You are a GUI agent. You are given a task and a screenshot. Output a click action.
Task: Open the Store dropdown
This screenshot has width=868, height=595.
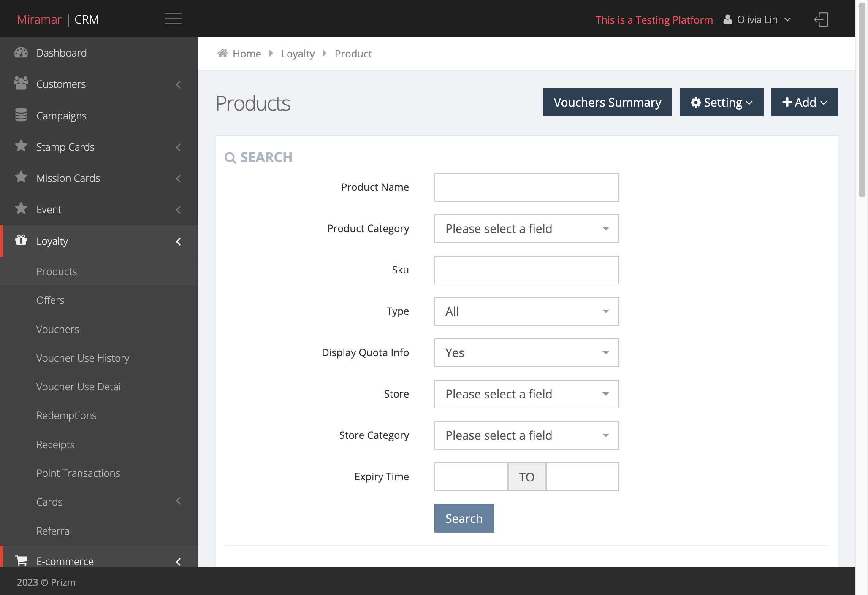(x=526, y=394)
